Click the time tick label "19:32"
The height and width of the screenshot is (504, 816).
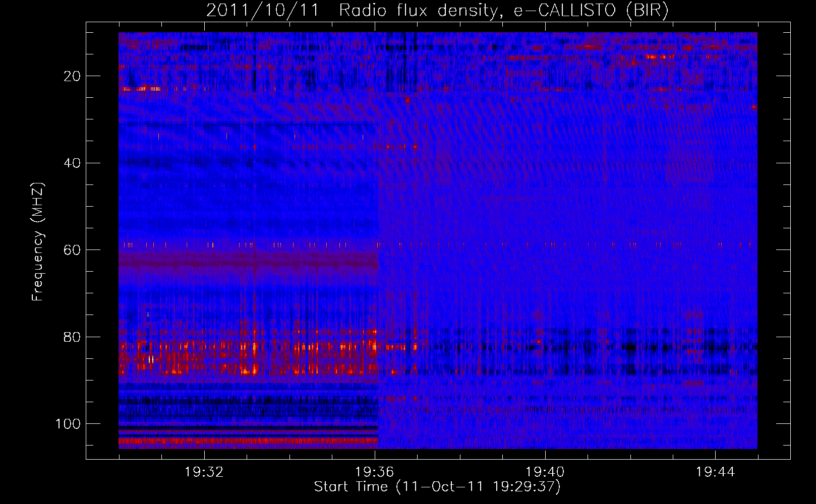(x=204, y=472)
